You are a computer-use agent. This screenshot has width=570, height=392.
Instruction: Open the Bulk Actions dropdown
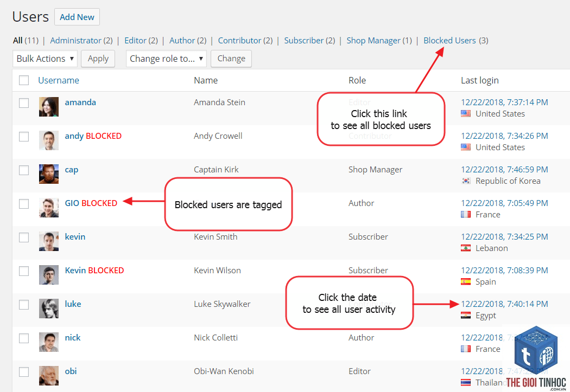(x=45, y=59)
